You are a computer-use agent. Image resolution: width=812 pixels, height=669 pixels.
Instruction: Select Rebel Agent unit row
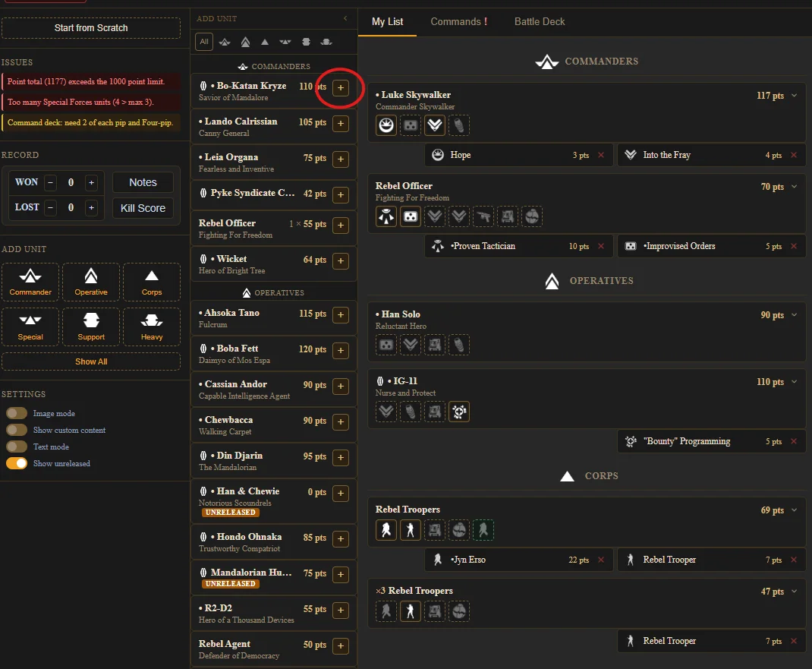pos(274,649)
